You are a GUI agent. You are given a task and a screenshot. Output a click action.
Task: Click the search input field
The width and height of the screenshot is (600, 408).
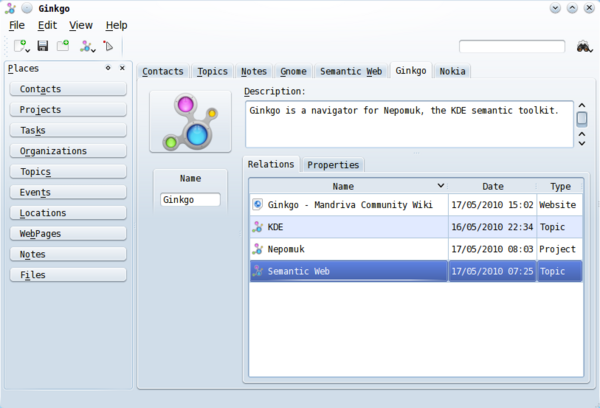(512, 47)
